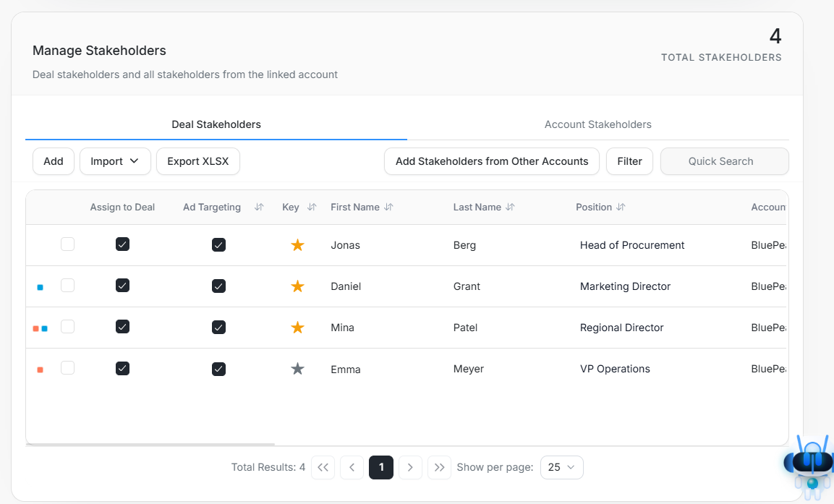Viewport: 834px width, 504px height.
Task: Click blue tag marker on Daniel's row
Action: click(x=40, y=288)
